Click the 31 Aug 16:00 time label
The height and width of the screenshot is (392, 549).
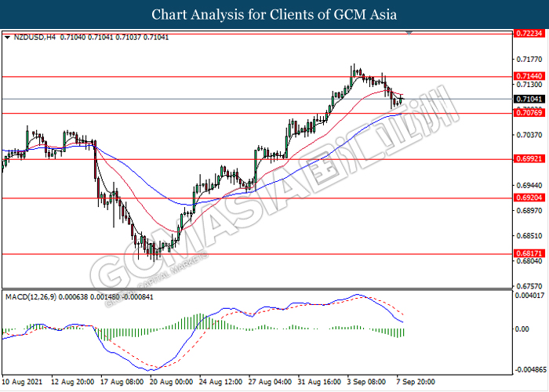(x=319, y=382)
